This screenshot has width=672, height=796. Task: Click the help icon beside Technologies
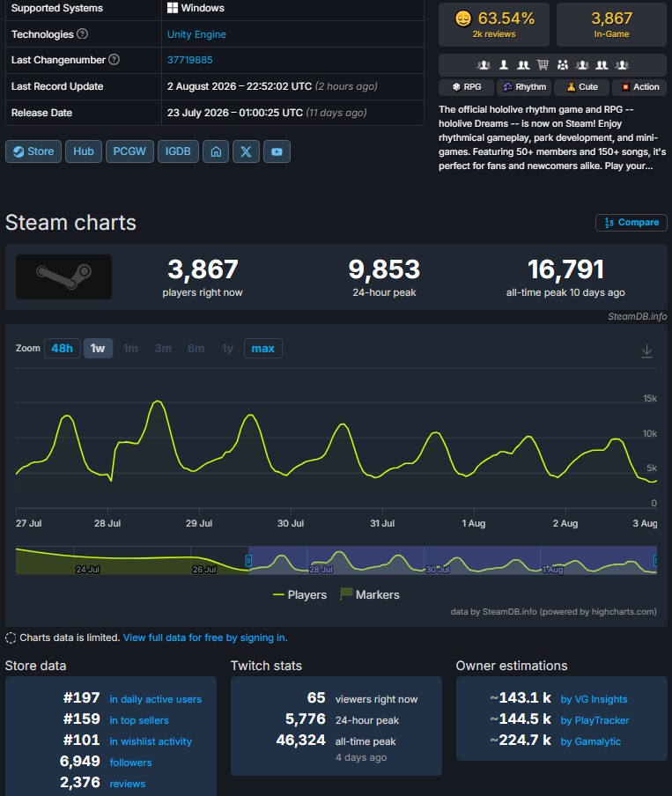(x=82, y=34)
